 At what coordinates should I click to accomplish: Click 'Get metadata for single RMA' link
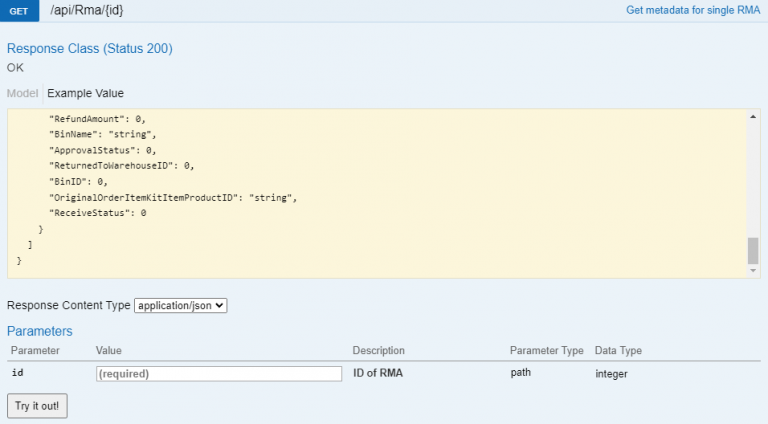(x=693, y=10)
